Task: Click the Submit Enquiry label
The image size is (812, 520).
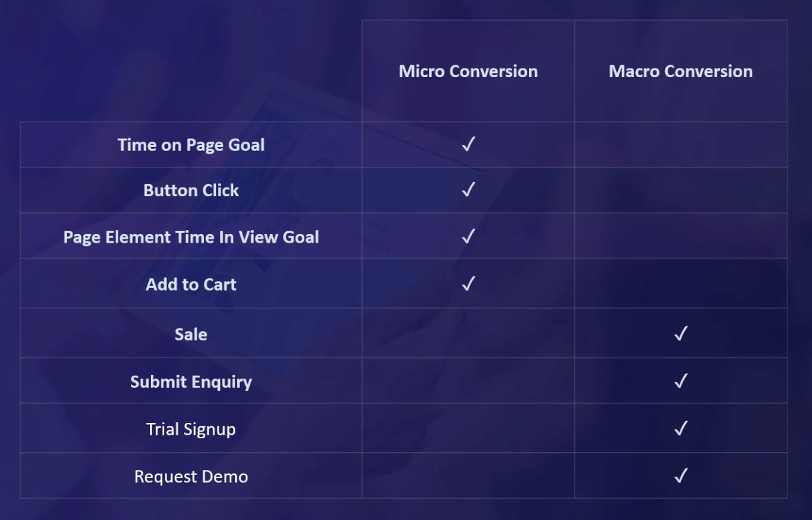Action: (191, 382)
